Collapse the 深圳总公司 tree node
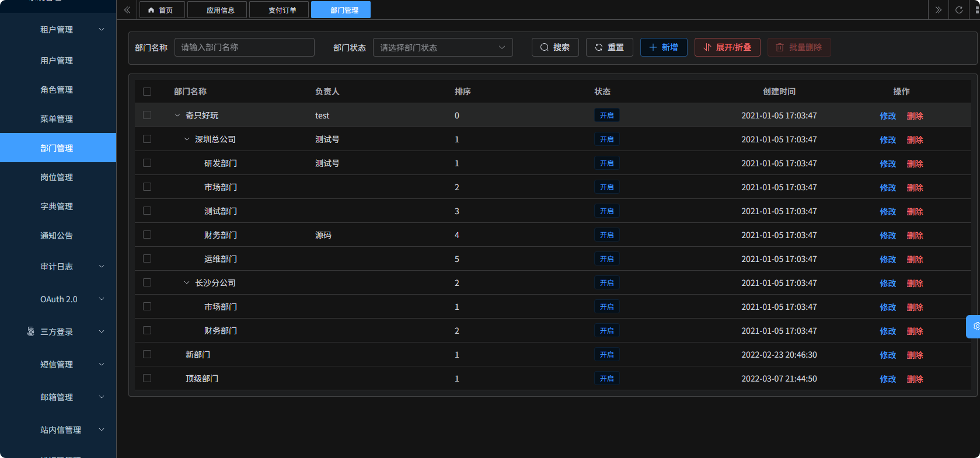The height and width of the screenshot is (458, 980). [187, 139]
